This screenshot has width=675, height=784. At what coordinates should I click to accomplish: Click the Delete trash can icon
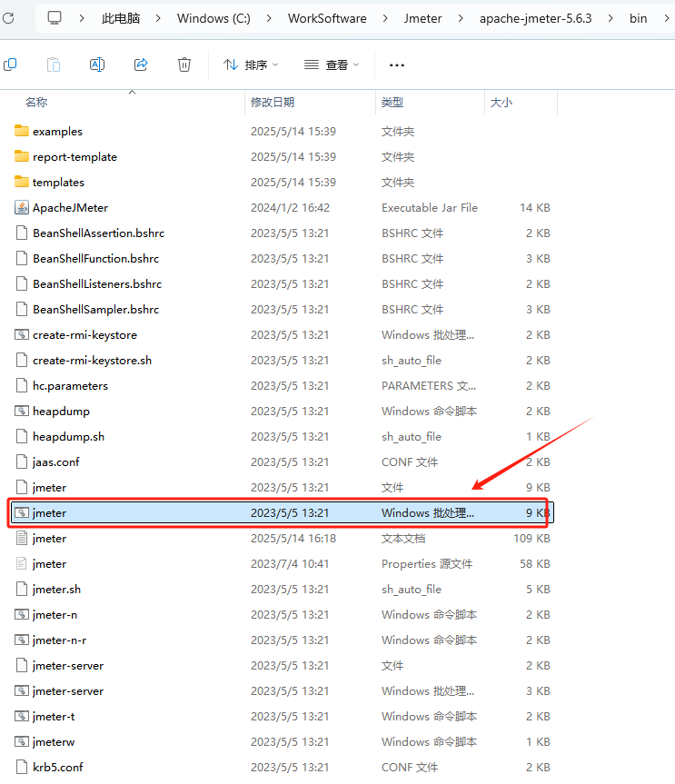click(x=184, y=65)
